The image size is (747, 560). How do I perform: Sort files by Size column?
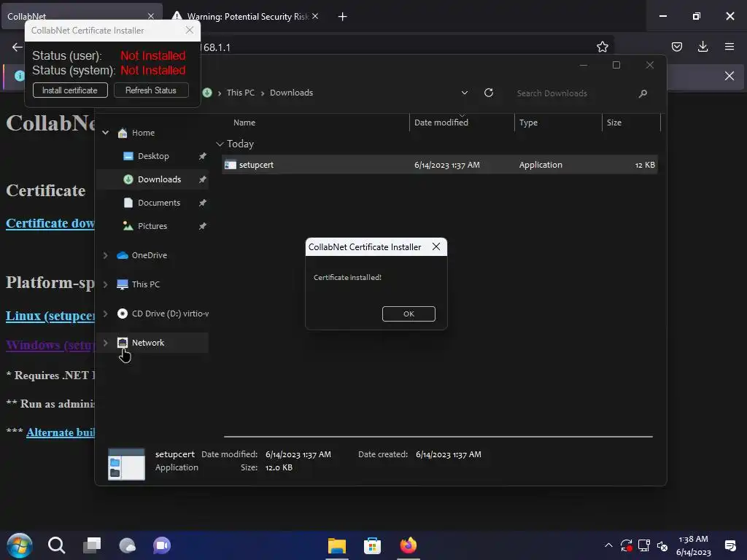point(614,122)
